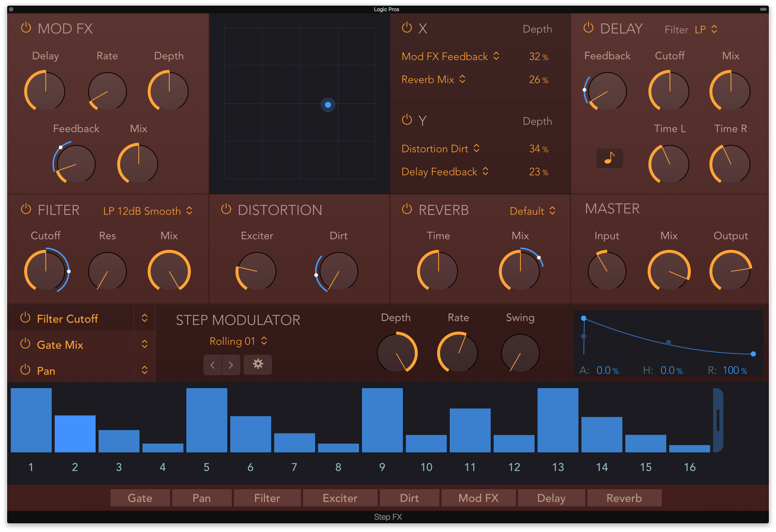Screen dimensions: 776x532
Task: Disable the Filter Cutoff modulation target
Action: pos(25,318)
